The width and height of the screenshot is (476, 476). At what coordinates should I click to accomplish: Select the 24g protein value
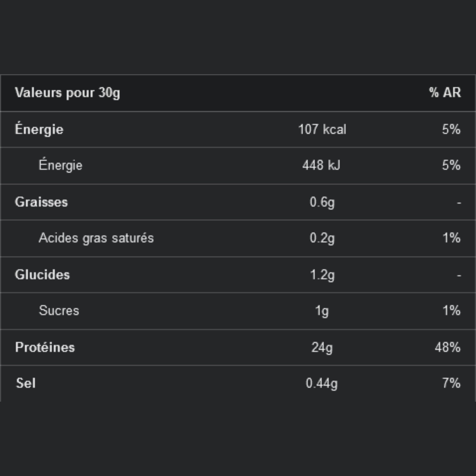322,347
